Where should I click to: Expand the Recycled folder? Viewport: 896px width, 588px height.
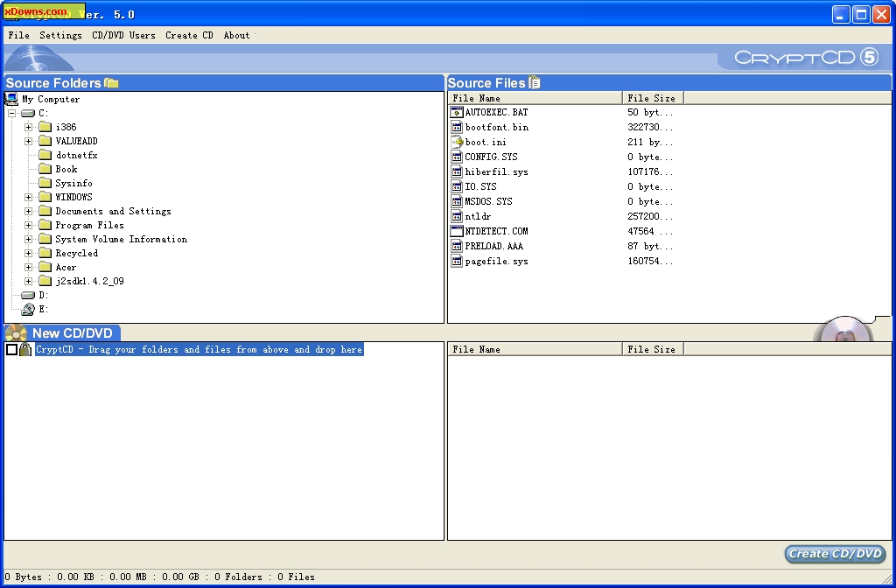click(28, 253)
